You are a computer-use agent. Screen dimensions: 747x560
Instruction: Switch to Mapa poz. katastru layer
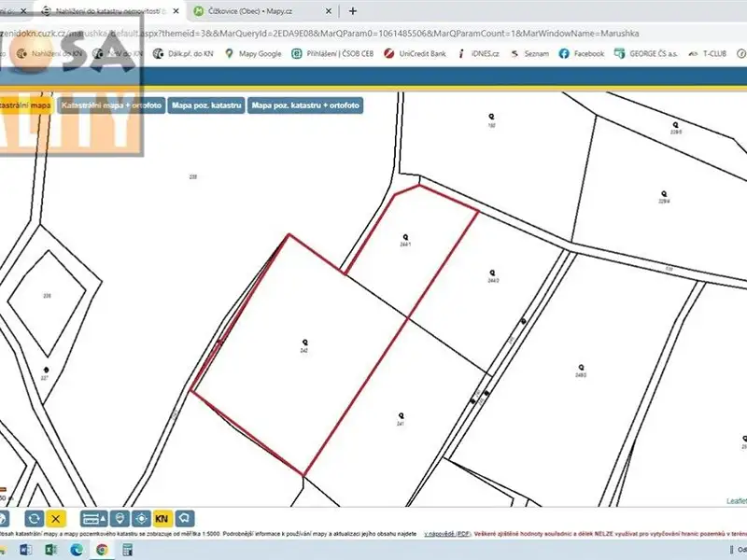click(x=206, y=105)
